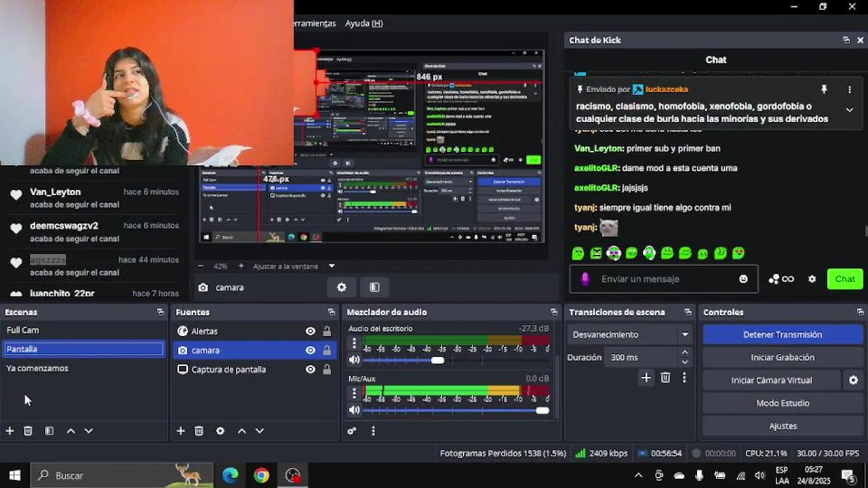Image resolution: width=868 pixels, height=488 pixels.
Task: Open transition properties three-dot menu
Action: click(684, 378)
